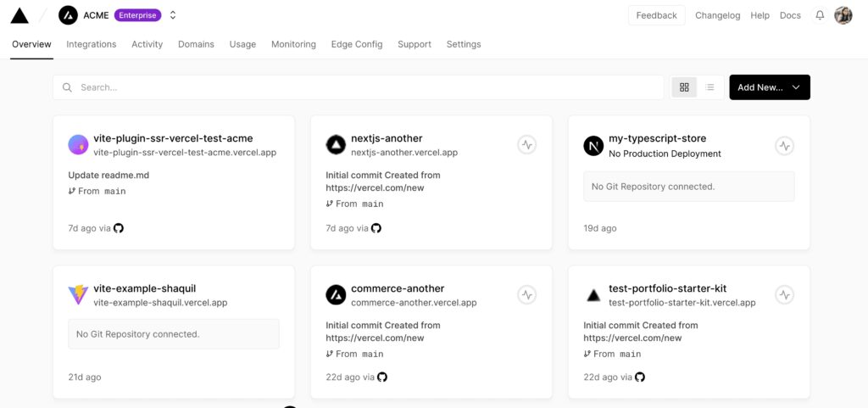Open the nextjs-another project title
Screen dimensions: 868x408
tap(387, 138)
